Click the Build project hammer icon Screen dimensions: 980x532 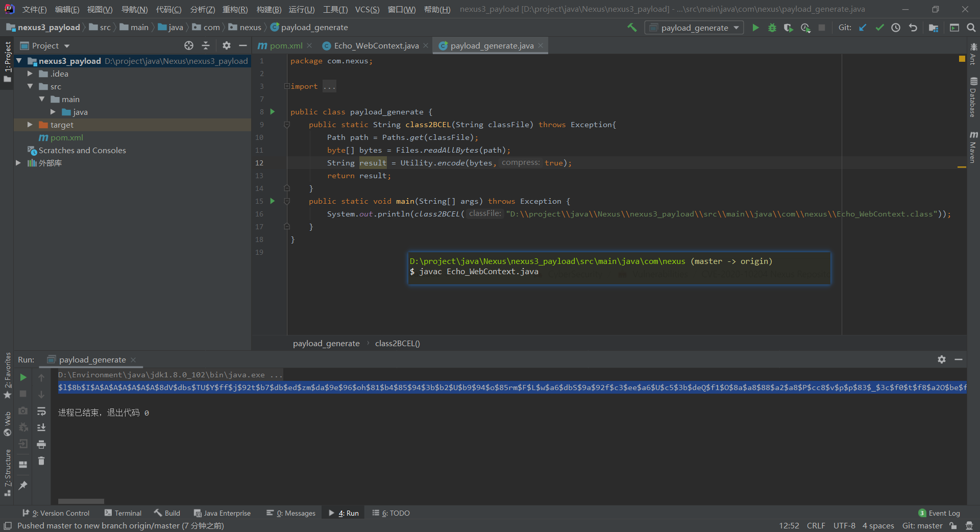(632, 28)
